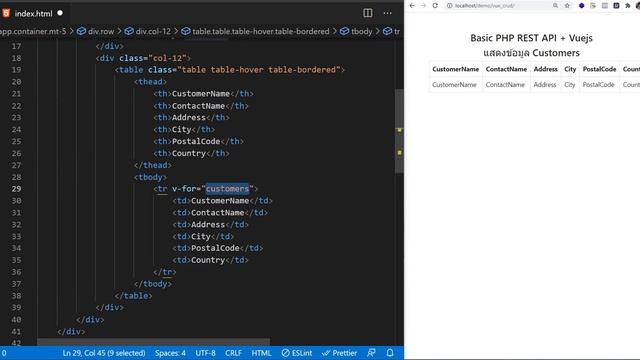The height and width of the screenshot is (360, 640).
Task: Click line number 29 in the gutter
Action: (x=16, y=189)
